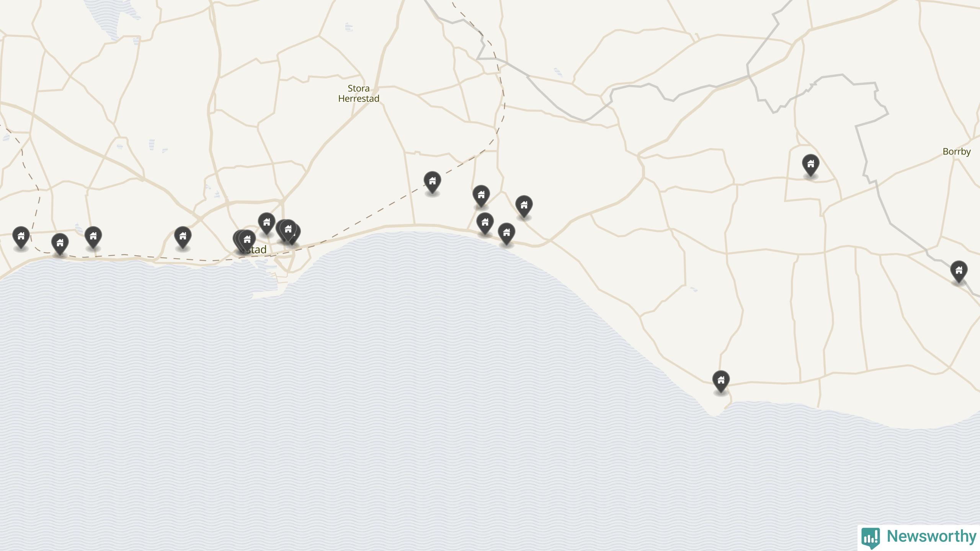Select the third house marker from the left

pyautogui.click(x=93, y=237)
